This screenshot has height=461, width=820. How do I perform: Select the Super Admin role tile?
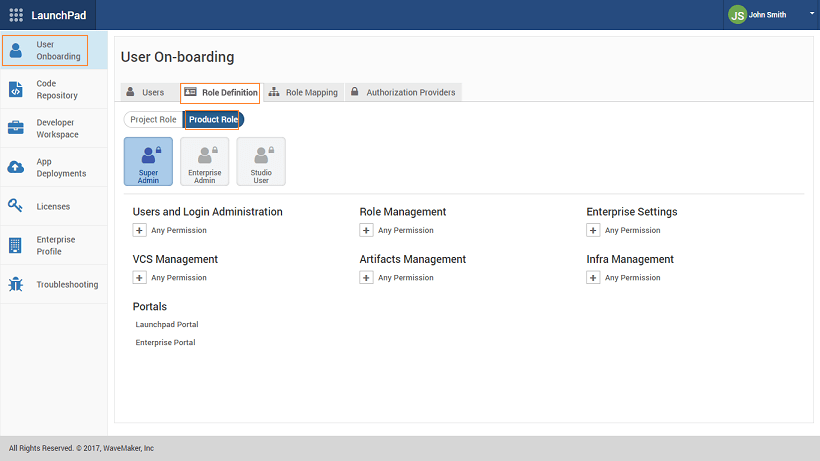click(148, 162)
